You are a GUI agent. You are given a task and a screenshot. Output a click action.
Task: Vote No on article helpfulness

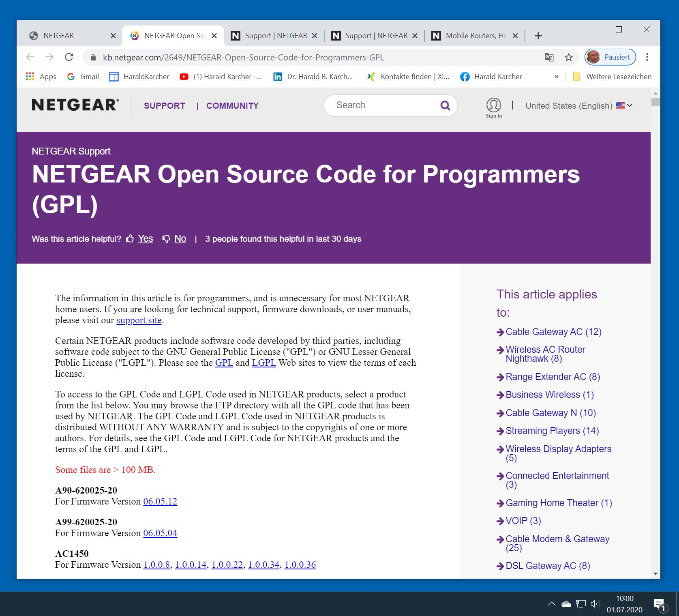tap(180, 238)
